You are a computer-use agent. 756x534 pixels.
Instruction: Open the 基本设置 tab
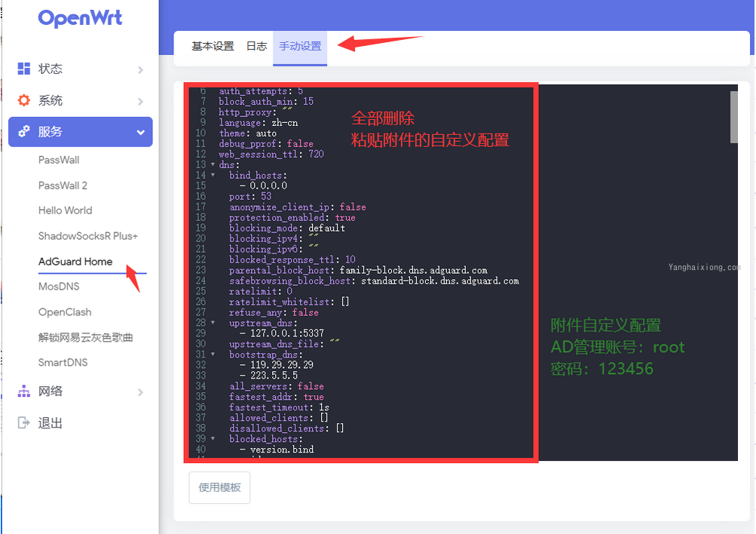click(213, 46)
